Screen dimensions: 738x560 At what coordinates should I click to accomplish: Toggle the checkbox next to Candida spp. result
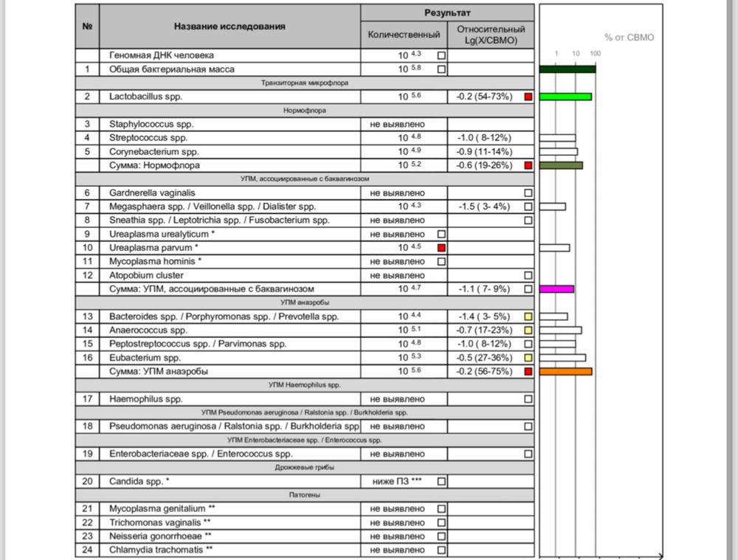[x=441, y=481]
